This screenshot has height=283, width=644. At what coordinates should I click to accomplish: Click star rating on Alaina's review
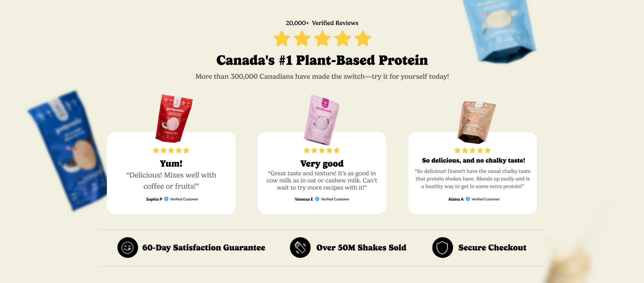[472, 151]
